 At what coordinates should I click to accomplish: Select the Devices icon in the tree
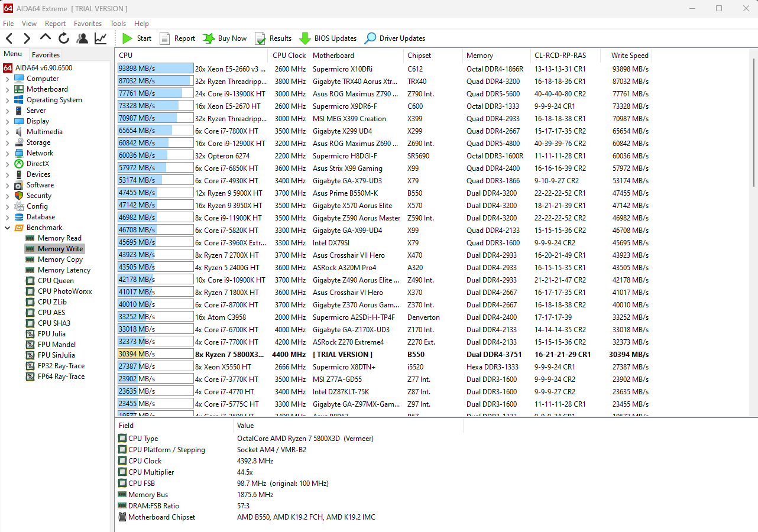(x=19, y=174)
